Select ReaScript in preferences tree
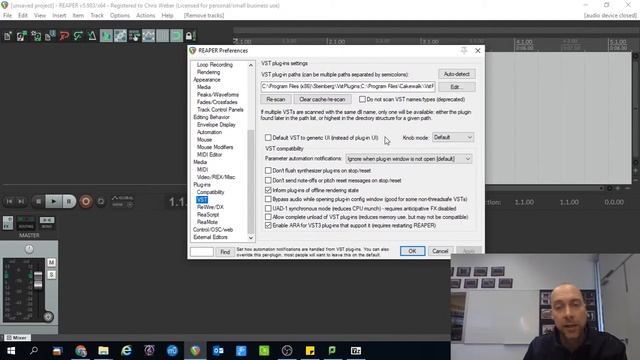 click(208, 214)
